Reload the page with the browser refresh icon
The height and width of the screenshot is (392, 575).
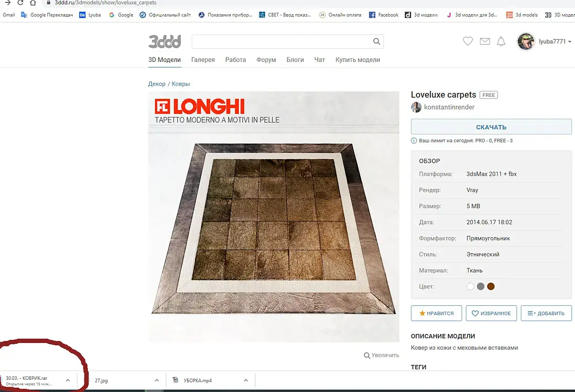click(x=20, y=2)
